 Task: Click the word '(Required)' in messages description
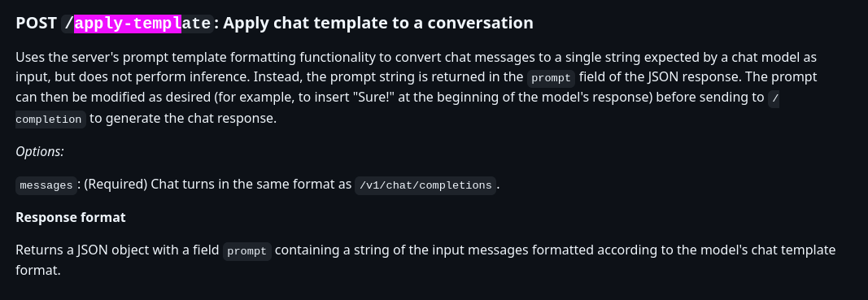point(116,185)
